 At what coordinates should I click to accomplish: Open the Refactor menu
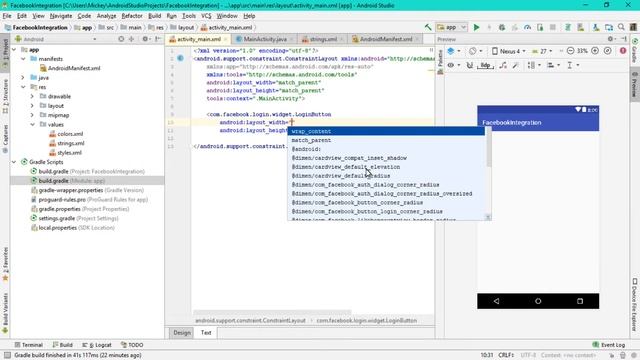click(132, 16)
